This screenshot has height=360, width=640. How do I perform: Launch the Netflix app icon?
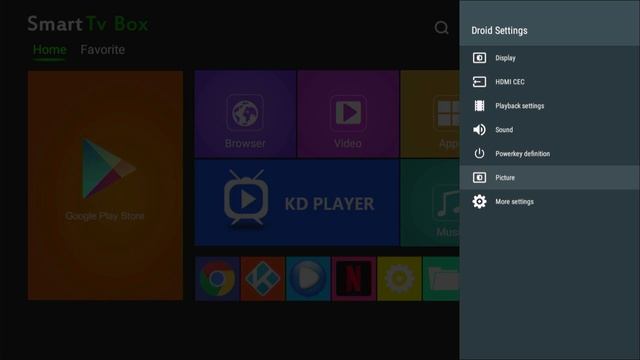354,279
